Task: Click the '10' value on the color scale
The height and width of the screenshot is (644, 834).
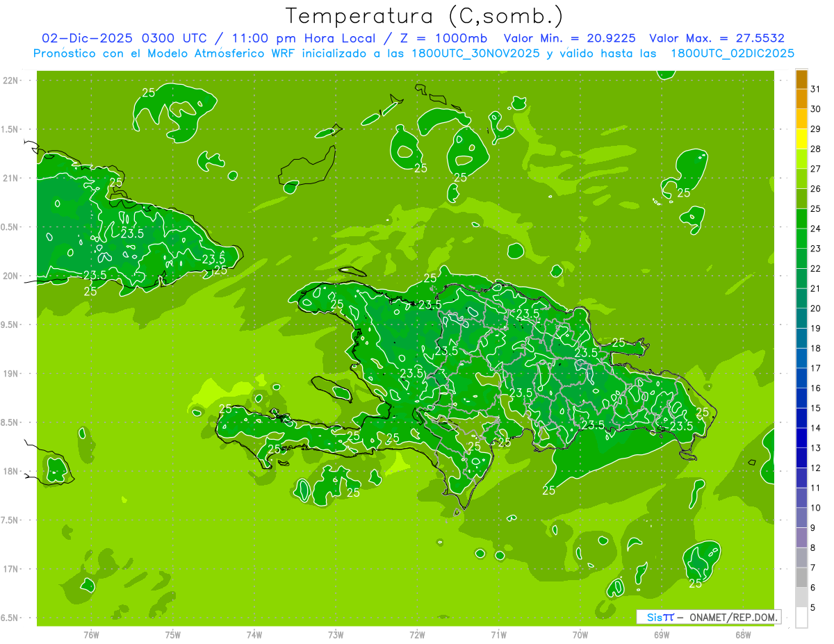Action: point(815,508)
